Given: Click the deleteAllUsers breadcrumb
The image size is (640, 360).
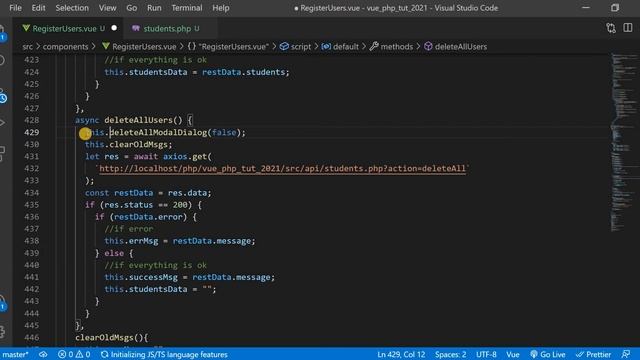Looking at the screenshot, I should (x=456, y=47).
